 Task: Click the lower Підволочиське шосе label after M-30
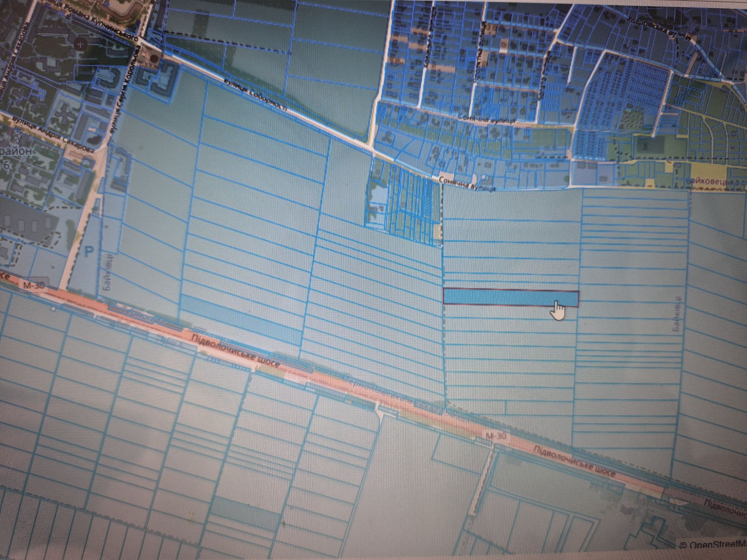coord(575,461)
